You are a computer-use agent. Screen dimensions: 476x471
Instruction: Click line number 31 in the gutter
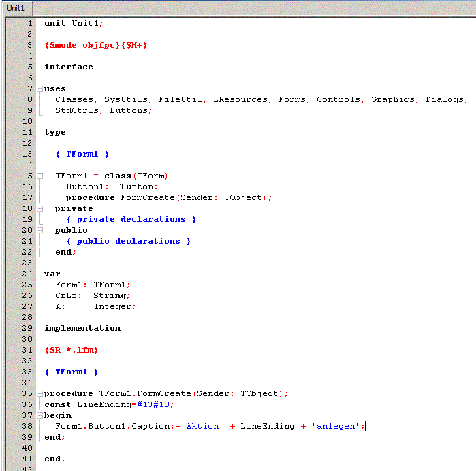pyautogui.click(x=27, y=350)
